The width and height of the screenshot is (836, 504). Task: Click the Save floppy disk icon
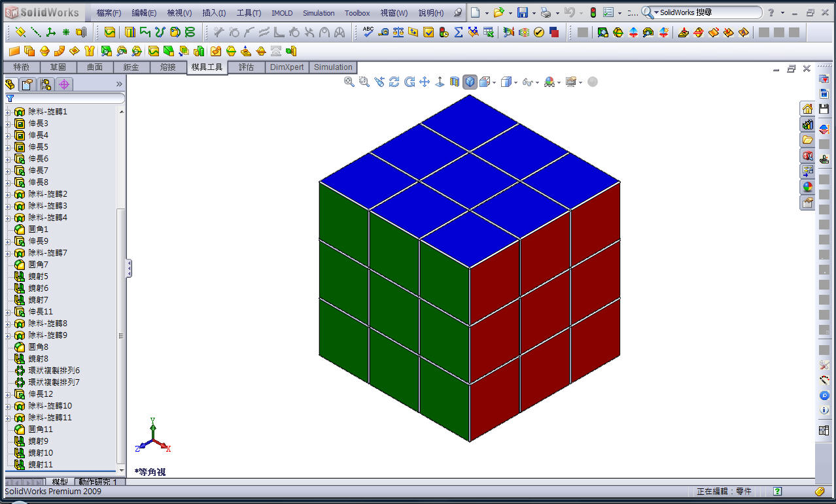pos(523,12)
